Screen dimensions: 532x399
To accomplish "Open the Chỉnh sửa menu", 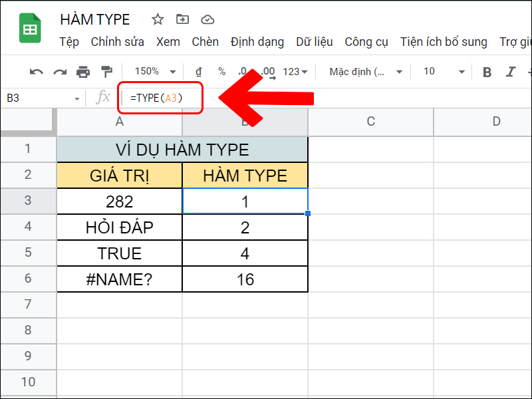I will pyautogui.click(x=118, y=42).
